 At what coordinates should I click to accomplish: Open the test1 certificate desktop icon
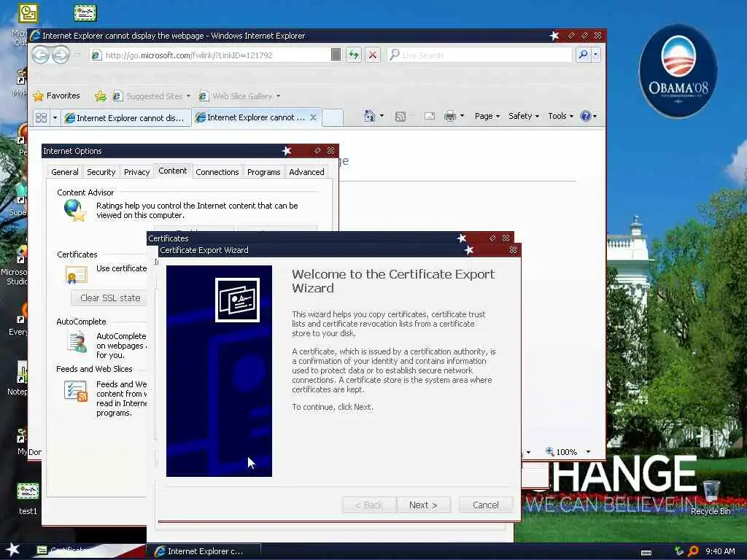28,499
